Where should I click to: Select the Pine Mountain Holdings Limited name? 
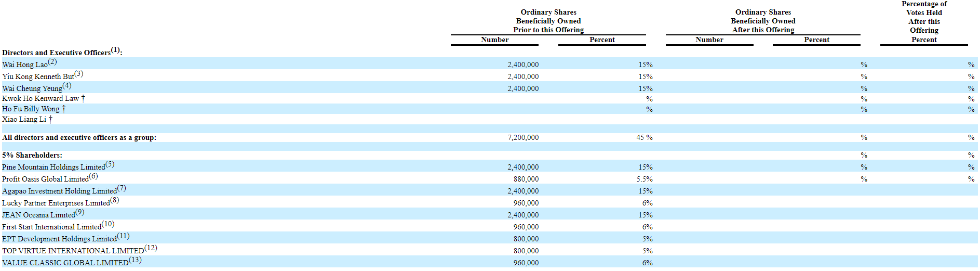(x=53, y=167)
